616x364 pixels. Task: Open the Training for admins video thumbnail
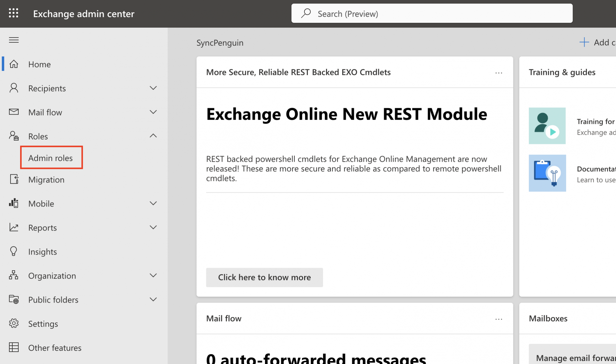point(547,126)
